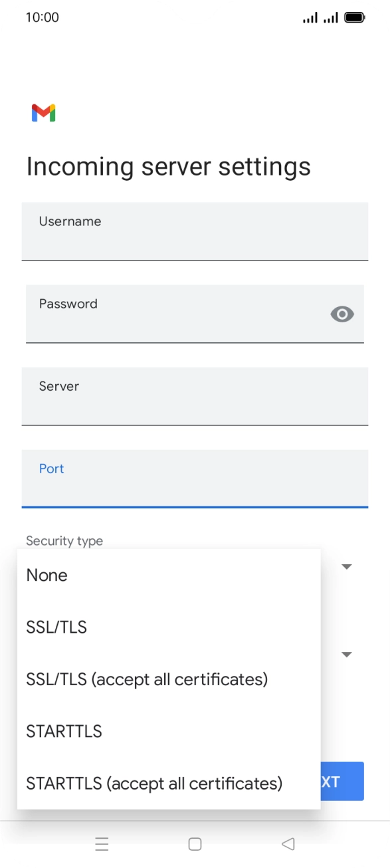390x868 pixels.
Task: Tap the blue Next button
Action: [x=341, y=781]
